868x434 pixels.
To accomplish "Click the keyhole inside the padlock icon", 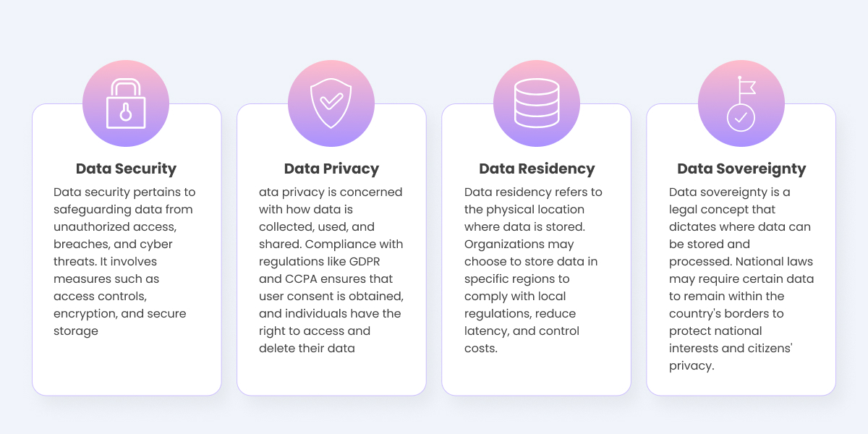I will [126, 112].
